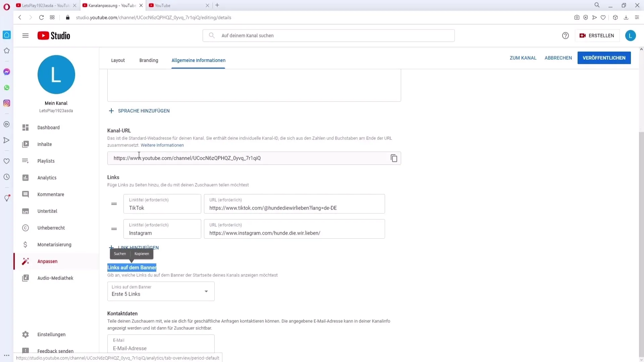Screen dimensions: 644x362
Task: Open the Weitere Informationen link
Action: tap(162, 145)
